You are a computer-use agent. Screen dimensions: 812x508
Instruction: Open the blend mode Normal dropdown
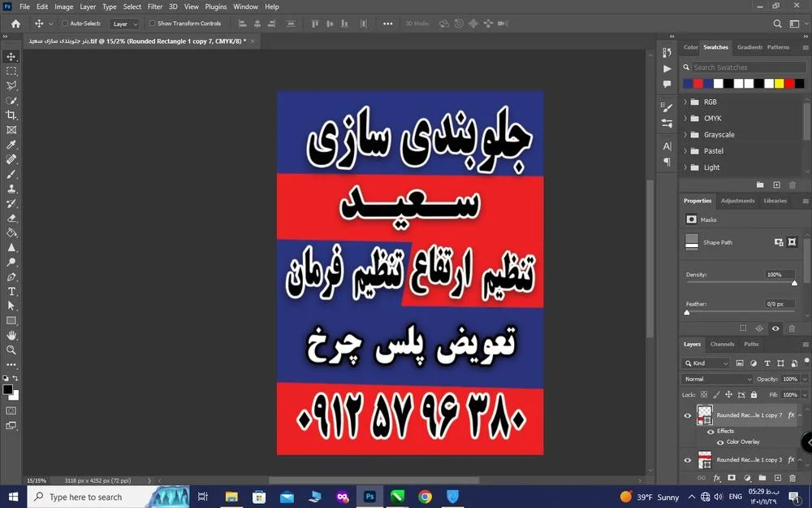[x=717, y=379]
